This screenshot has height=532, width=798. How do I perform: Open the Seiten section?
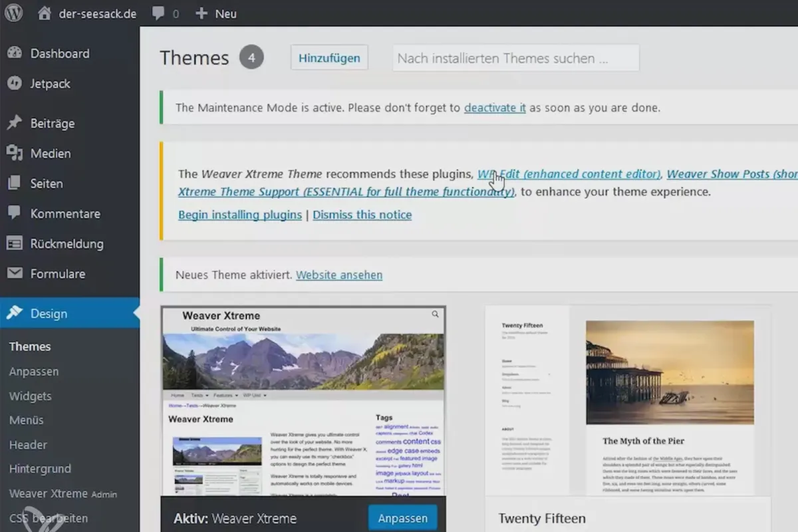47,183
